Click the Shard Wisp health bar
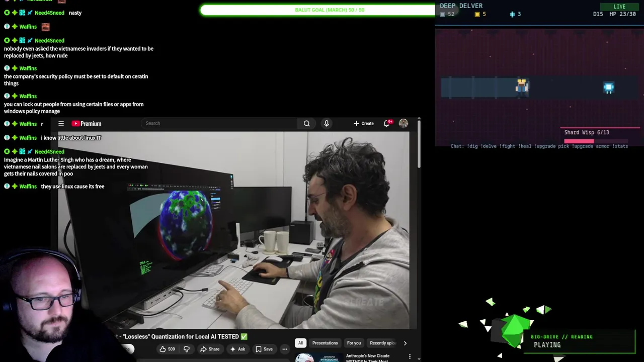Screen dimensions: 644x362 tap(596, 141)
